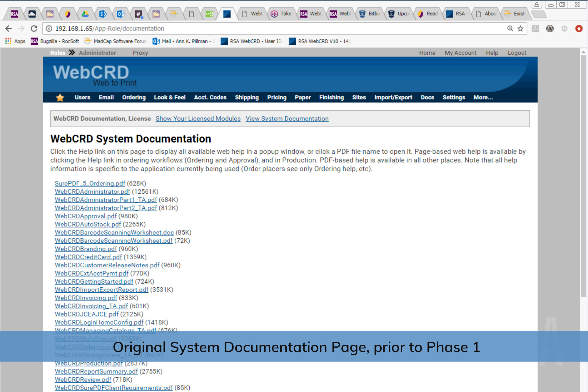The width and height of the screenshot is (588, 392).
Task: Switch to the Google Drive browser tab
Action: 85,14
